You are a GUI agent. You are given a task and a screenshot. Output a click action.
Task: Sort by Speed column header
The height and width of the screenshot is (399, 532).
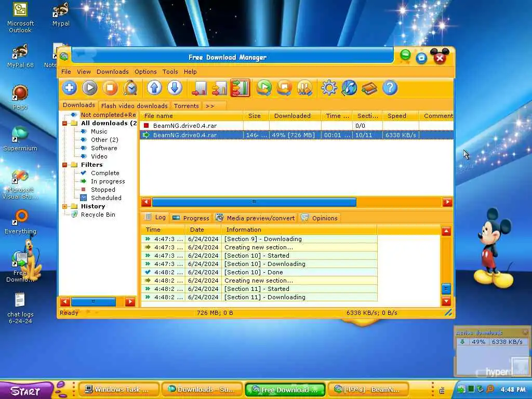coord(401,116)
